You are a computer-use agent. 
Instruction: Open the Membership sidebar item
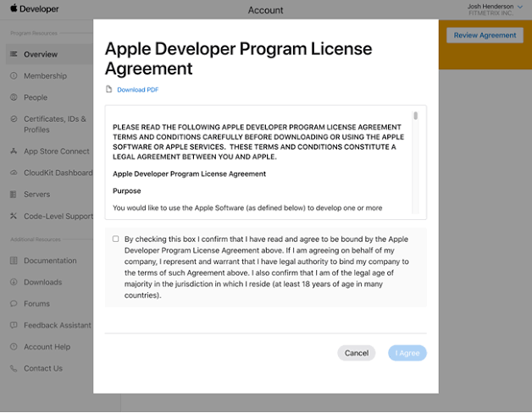click(45, 76)
